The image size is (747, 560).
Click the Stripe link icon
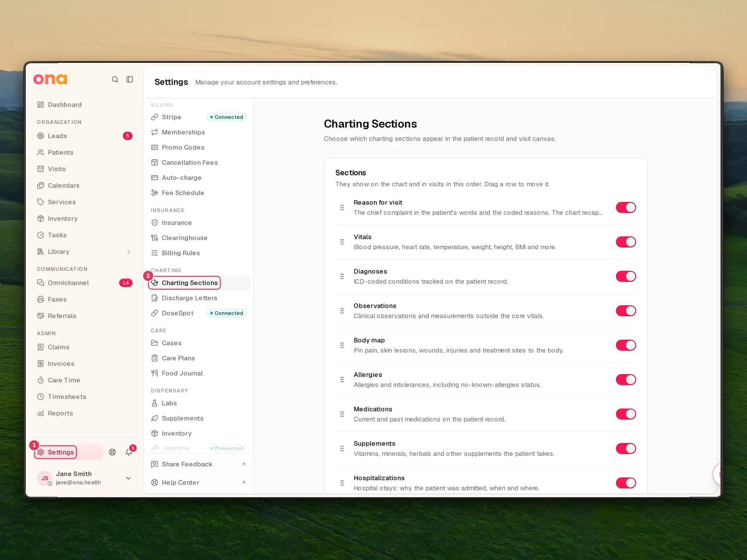(x=154, y=117)
